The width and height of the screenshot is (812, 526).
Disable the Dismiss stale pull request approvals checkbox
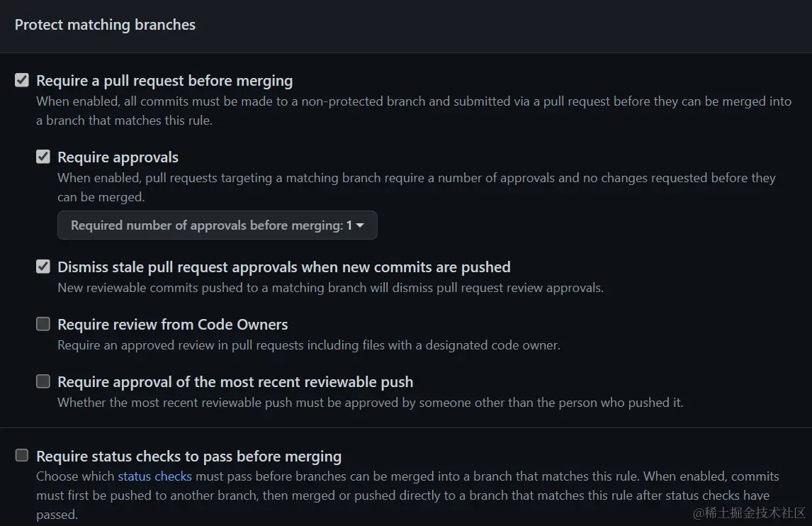[x=43, y=267]
